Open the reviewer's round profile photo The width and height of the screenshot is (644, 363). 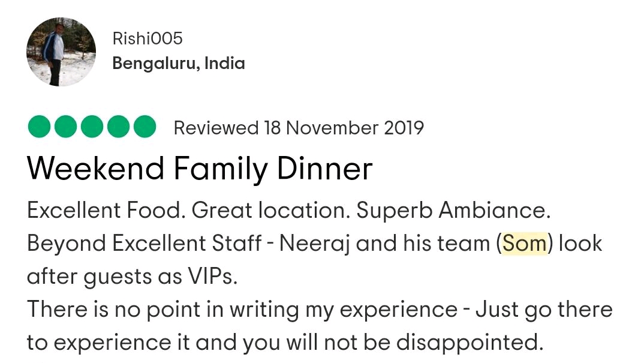61,52
